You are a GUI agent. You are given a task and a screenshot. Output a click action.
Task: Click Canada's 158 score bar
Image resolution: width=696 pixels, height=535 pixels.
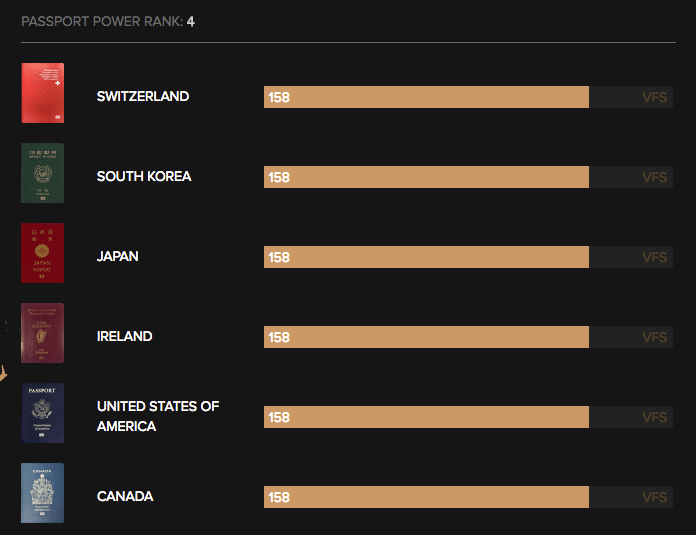click(426, 497)
